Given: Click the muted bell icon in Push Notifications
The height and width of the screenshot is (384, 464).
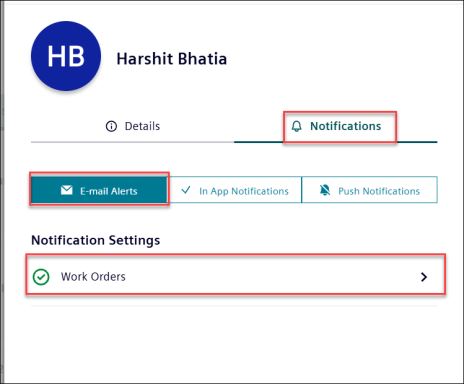Looking at the screenshot, I should point(325,190).
